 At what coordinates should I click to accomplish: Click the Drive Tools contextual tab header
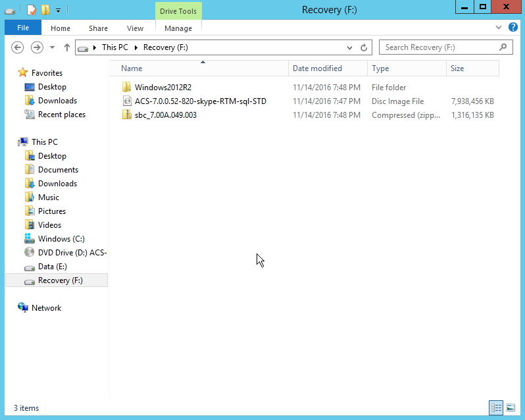tap(178, 11)
